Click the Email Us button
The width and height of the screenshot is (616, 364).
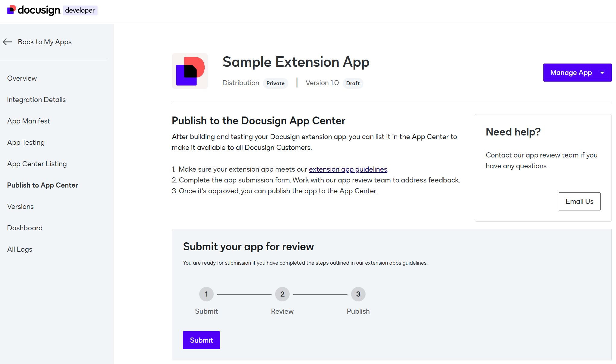pos(579,201)
